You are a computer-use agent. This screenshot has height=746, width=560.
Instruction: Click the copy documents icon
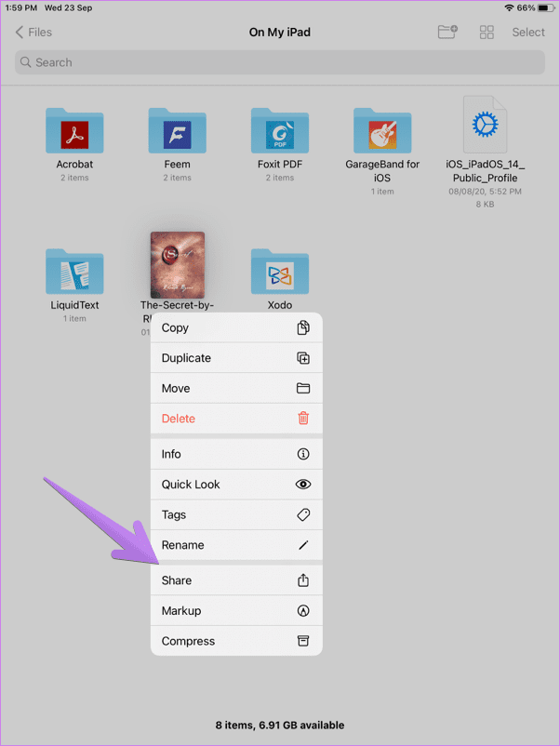(x=303, y=327)
